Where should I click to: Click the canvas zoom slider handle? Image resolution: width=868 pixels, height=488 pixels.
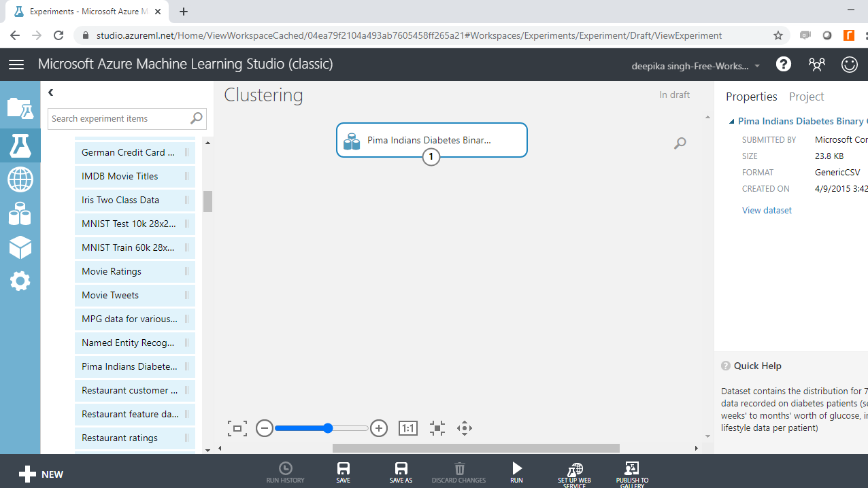click(x=328, y=428)
